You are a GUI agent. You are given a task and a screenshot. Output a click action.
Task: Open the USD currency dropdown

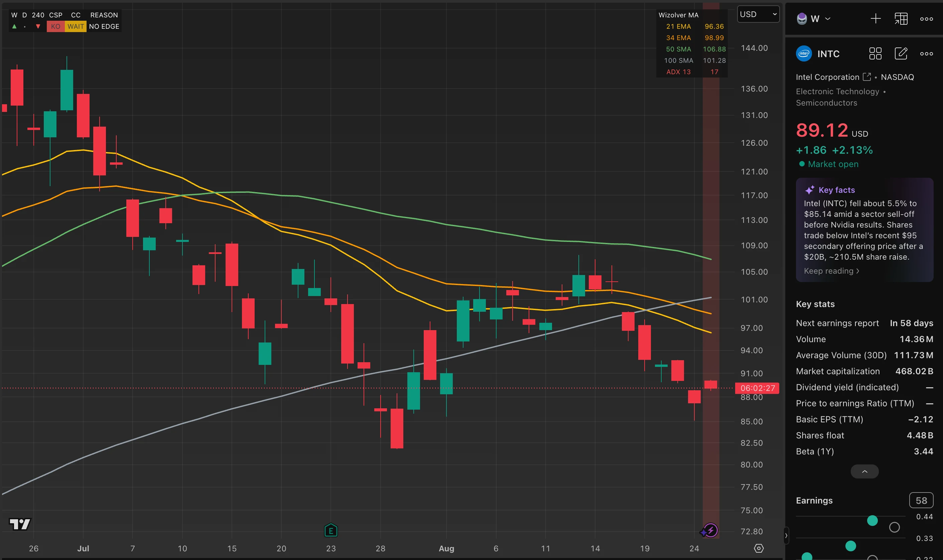click(x=758, y=14)
